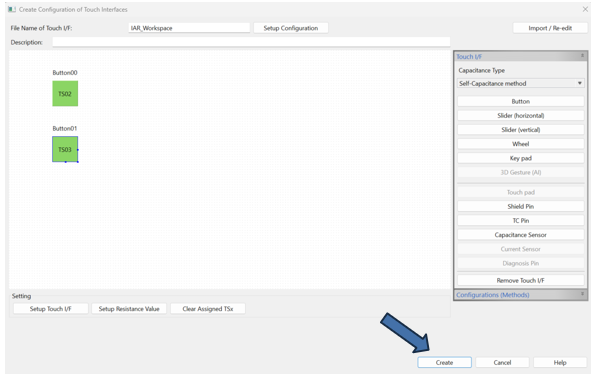Add a Button touch interface

pos(520,101)
